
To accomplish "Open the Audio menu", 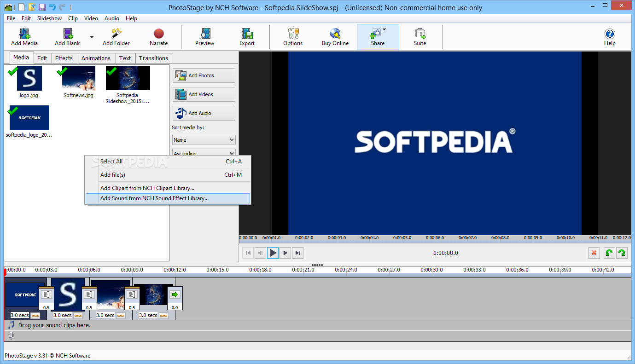I will (111, 18).
